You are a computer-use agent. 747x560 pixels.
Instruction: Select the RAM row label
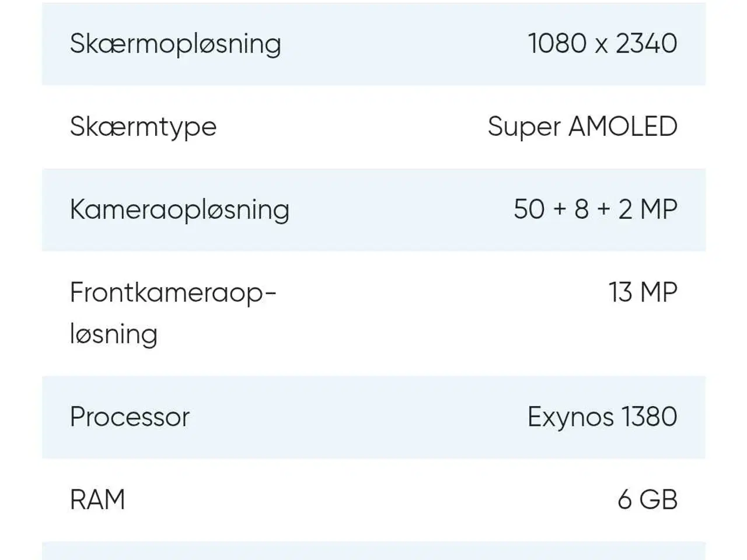(97, 500)
